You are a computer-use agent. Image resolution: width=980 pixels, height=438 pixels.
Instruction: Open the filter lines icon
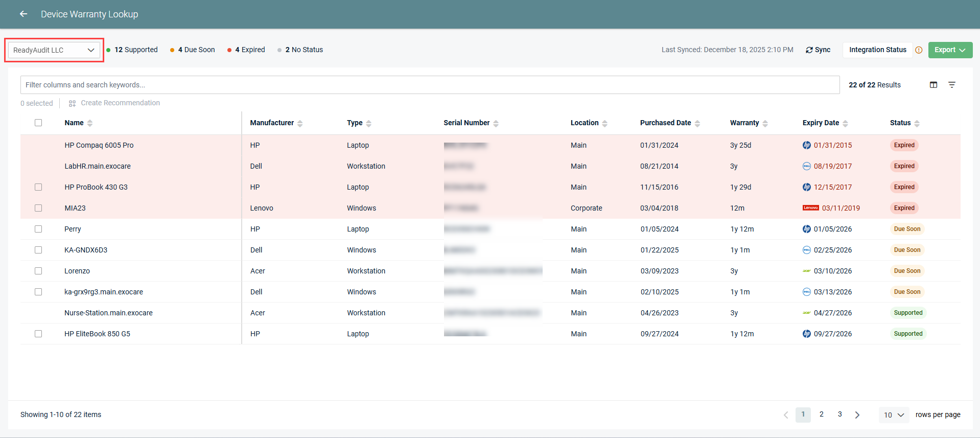click(x=952, y=85)
